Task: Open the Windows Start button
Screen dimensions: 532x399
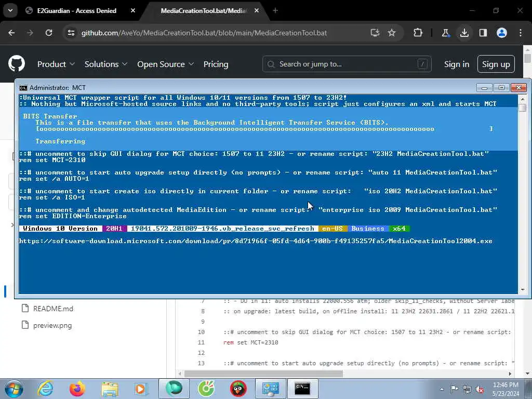Action: coord(14,389)
